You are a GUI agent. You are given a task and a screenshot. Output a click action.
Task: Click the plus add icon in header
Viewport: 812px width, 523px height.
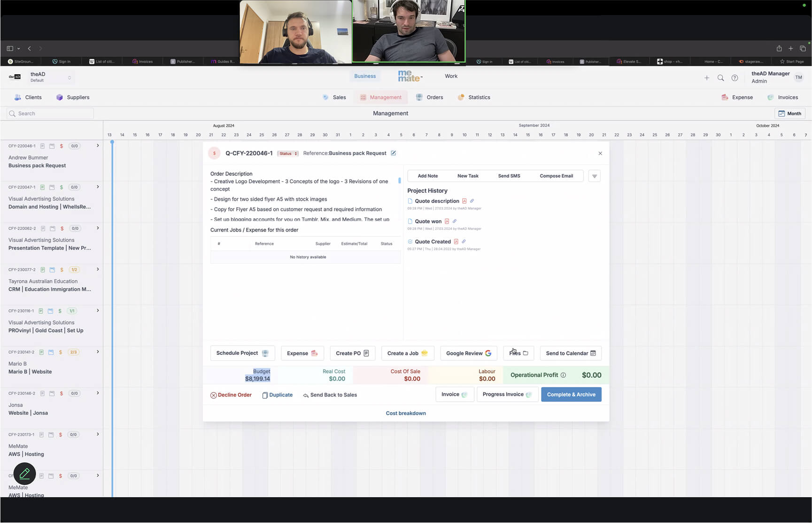coord(706,78)
